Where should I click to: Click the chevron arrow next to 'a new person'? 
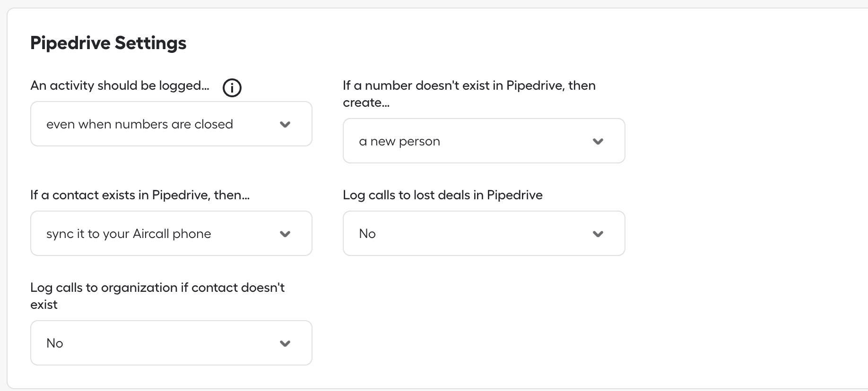(x=598, y=142)
